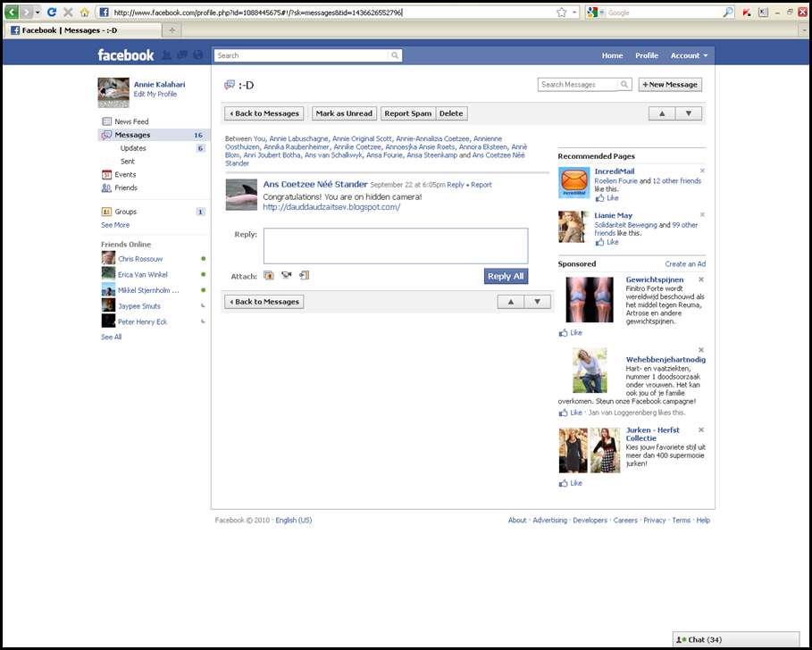
Task: Click the Stop loading X icon
Action: [68, 12]
